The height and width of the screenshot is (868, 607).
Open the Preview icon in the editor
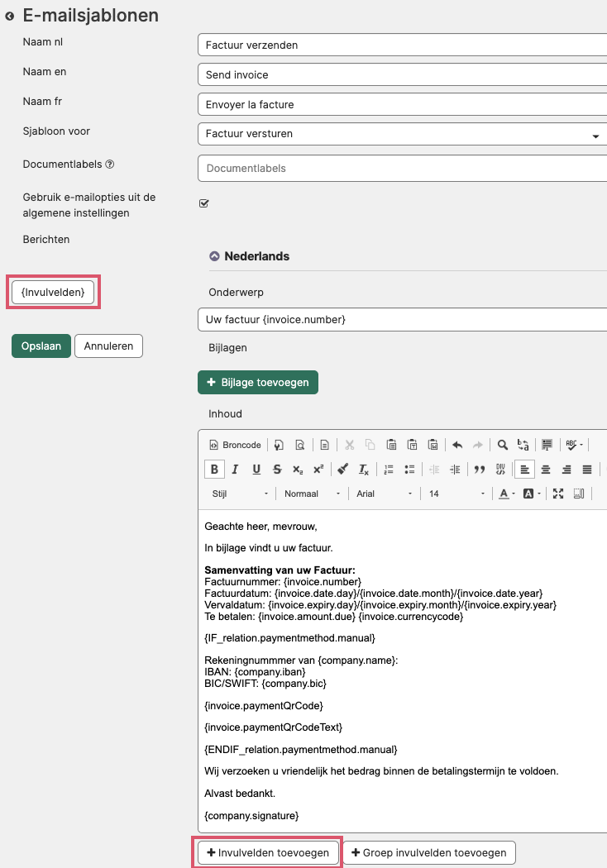(299, 445)
